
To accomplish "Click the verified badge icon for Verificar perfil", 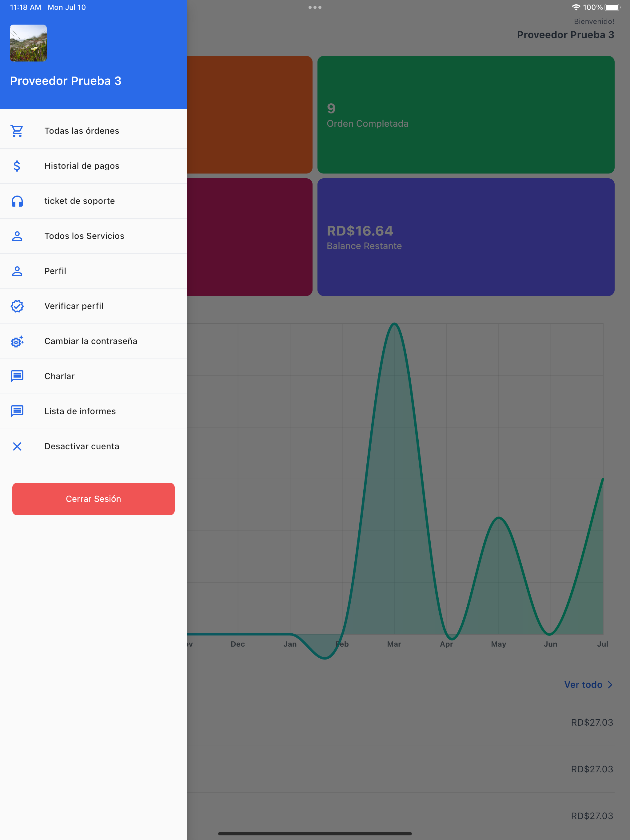I will click(17, 306).
